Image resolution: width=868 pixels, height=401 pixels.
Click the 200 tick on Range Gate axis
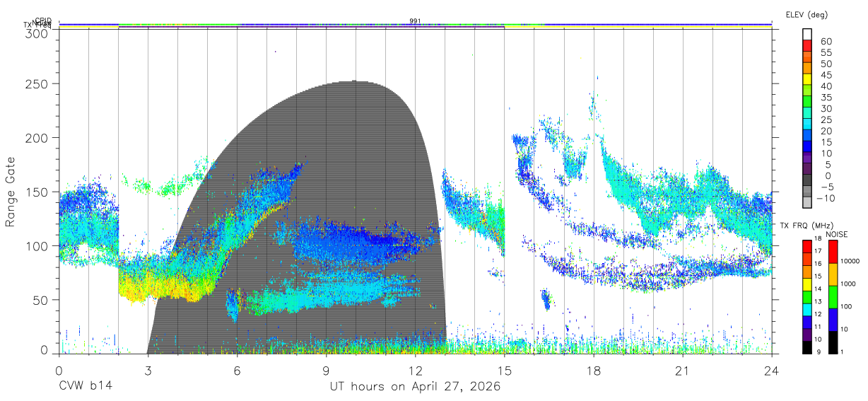coord(37,137)
